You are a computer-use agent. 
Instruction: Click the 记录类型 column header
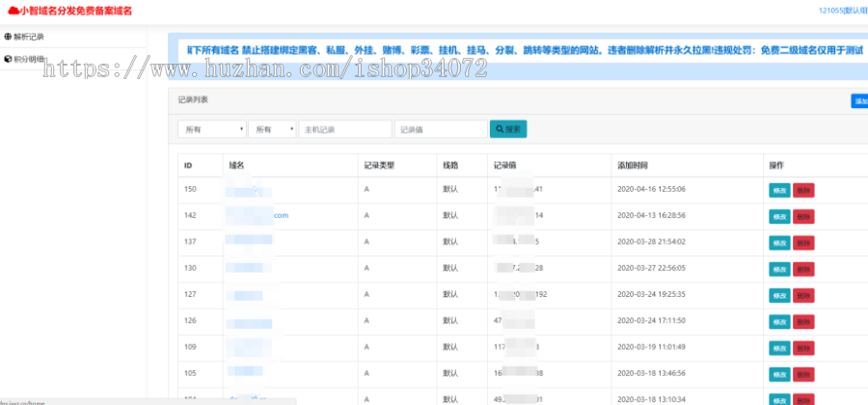pos(379,166)
